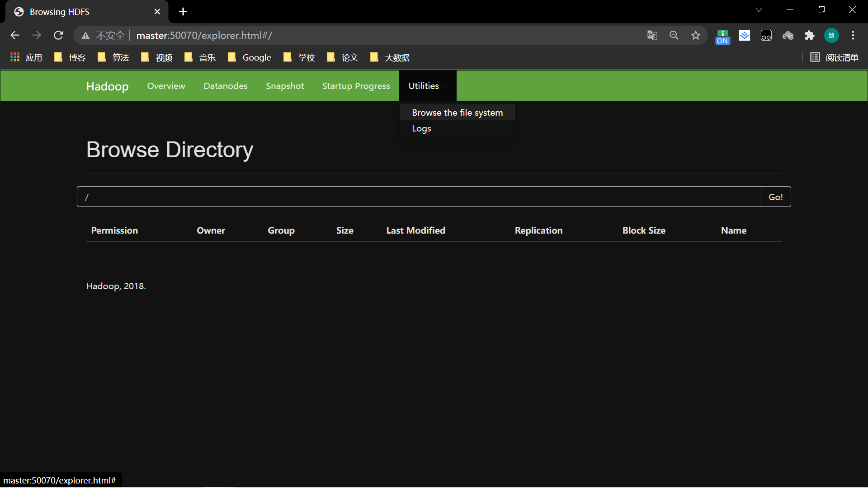Viewport: 868px width, 488px height.
Task: Click the zoom magnifier icon in address bar
Action: click(674, 35)
